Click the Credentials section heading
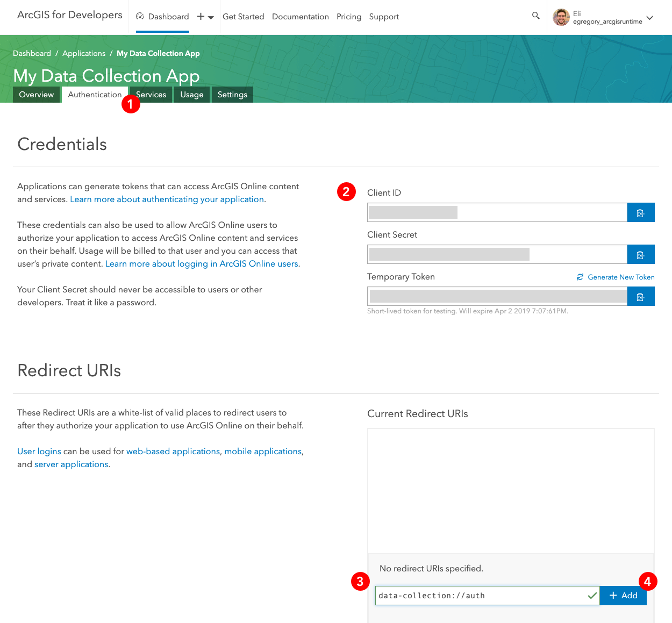672x623 pixels. (x=62, y=144)
